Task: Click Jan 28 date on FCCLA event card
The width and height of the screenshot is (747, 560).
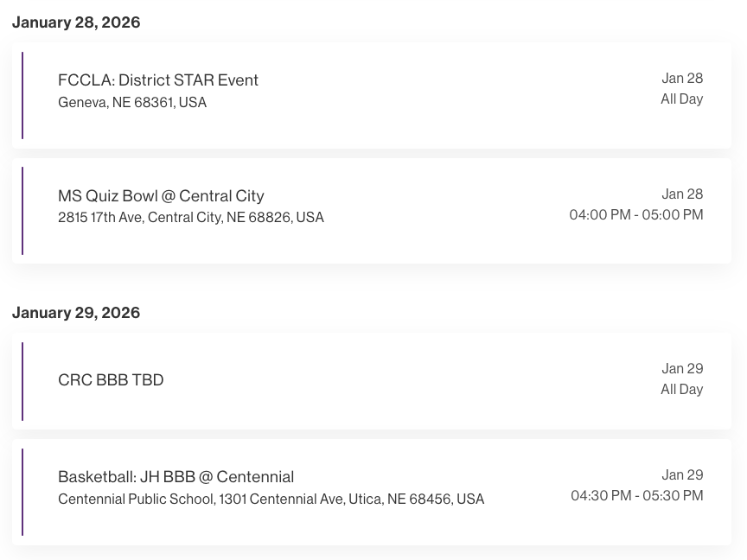Action: 683,79
